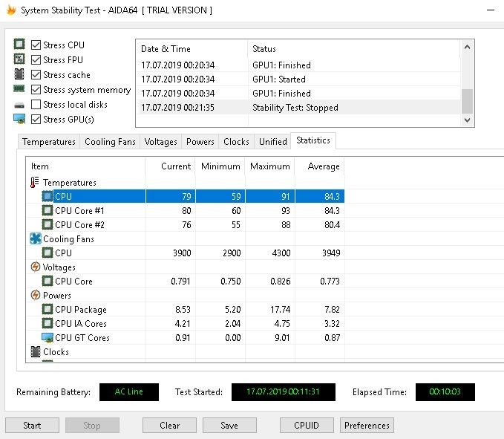
Task: Click the Cooling Fans group label
Action: 68,239
